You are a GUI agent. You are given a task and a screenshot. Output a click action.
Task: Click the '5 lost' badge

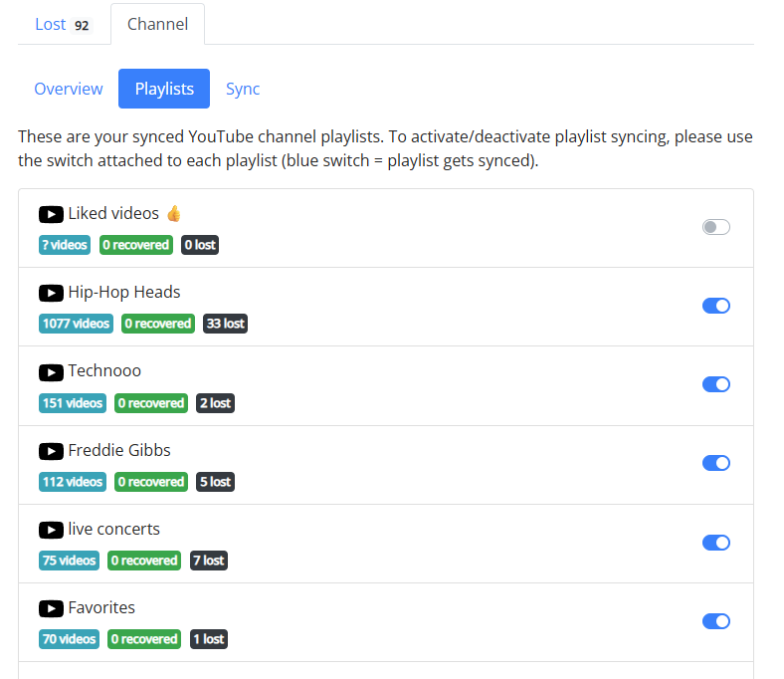pyautogui.click(x=216, y=482)
